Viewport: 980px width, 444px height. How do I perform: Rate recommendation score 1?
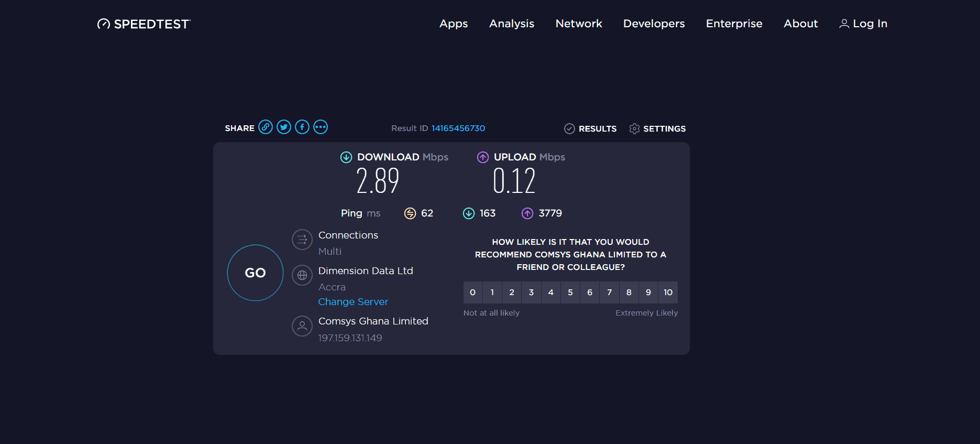click(x=492, y=293)
